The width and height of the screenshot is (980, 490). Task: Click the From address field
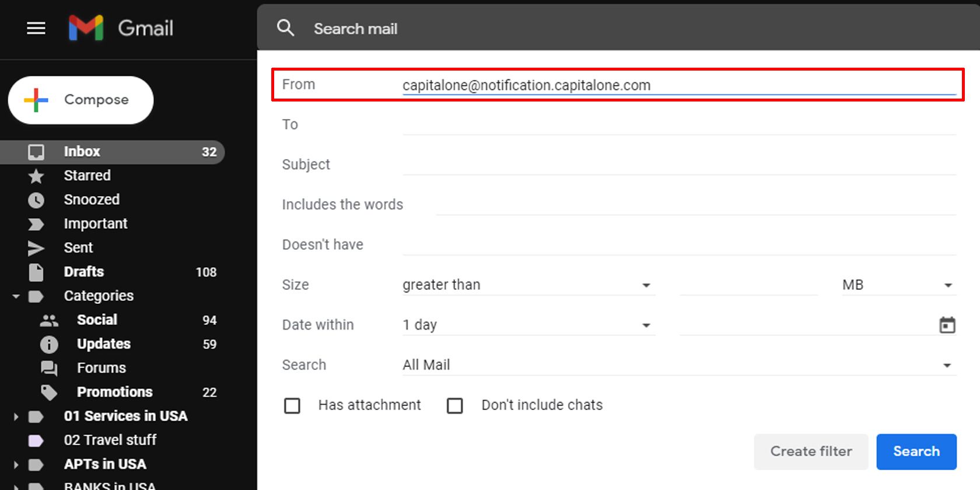point(680,85)
